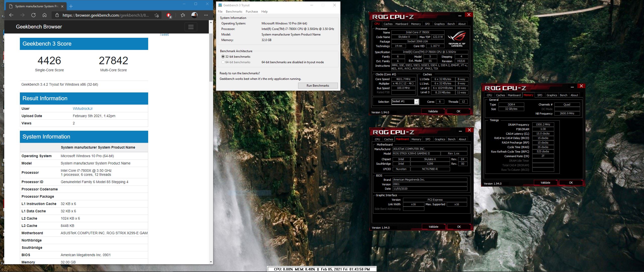
Task: Click the L3 Cache 8448 KB row
Action: 84,226
